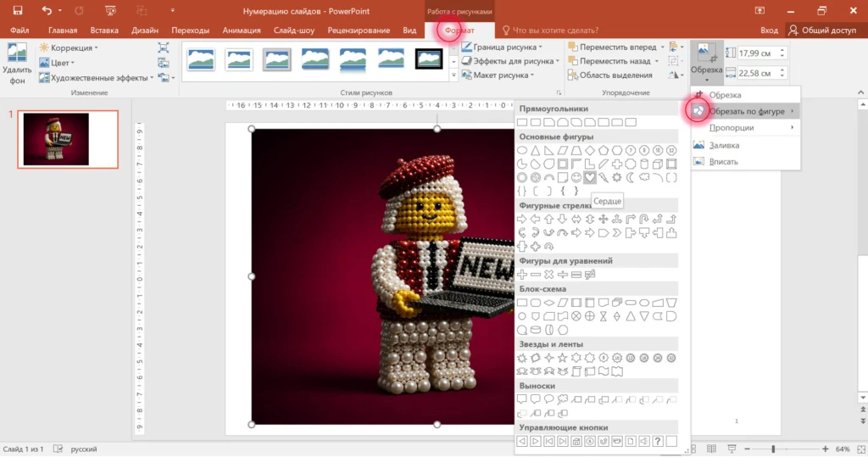Click the Что вы хотите сделать search box
The image size is (868, 457).
(550, 30)
